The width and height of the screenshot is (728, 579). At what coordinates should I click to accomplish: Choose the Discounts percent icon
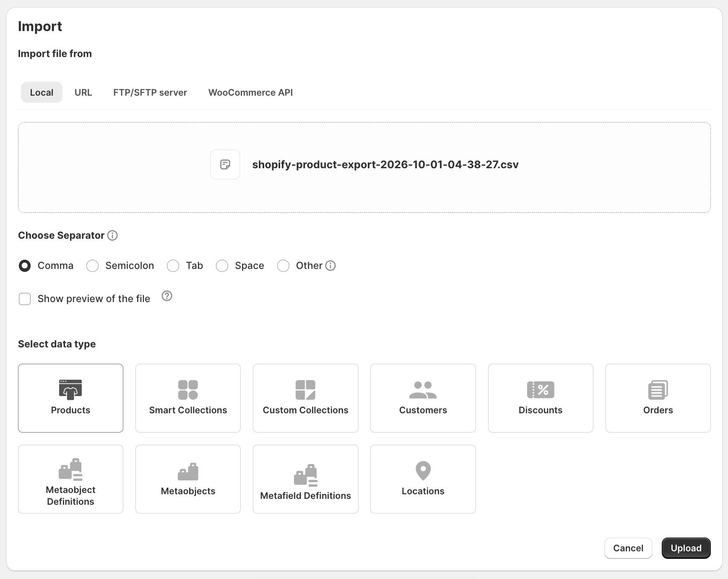tap(541, 390)
